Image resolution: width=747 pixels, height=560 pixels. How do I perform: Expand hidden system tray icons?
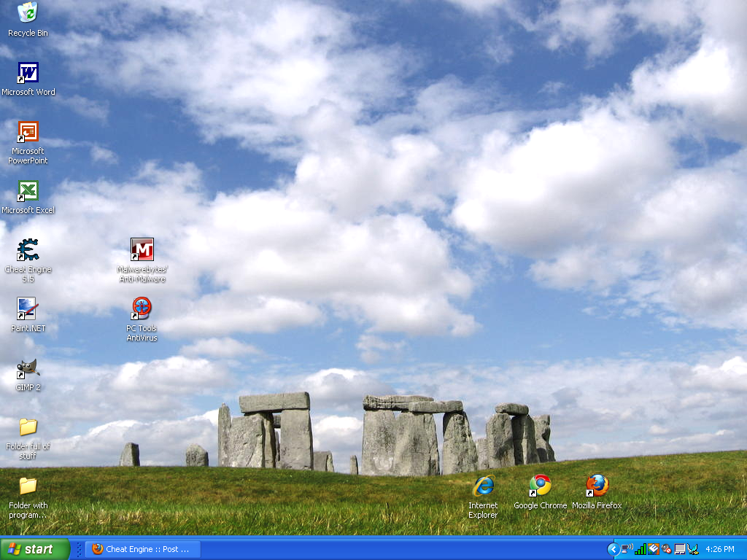tap(613, 550)
